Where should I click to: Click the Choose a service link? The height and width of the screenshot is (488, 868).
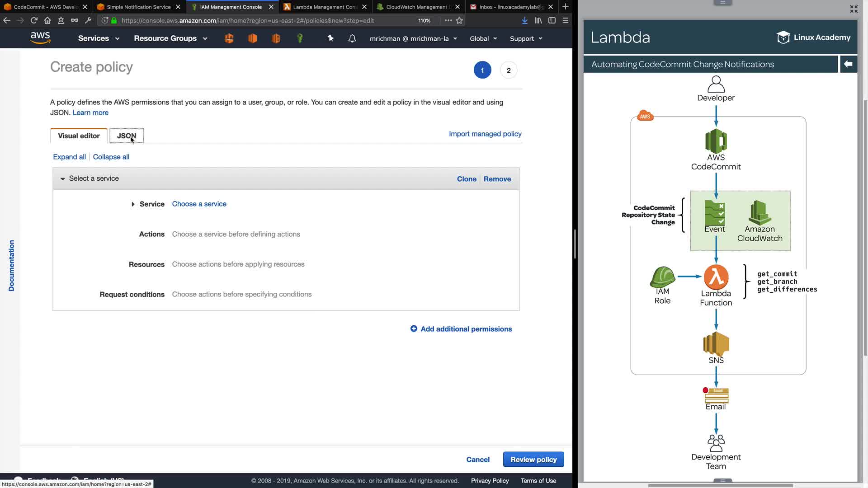[199, 204]
